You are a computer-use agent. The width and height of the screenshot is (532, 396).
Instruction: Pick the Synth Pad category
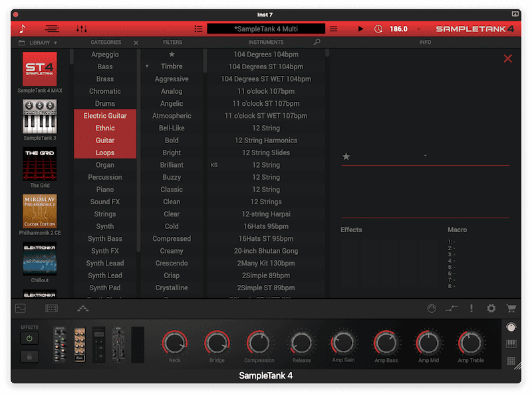(105, 288)
